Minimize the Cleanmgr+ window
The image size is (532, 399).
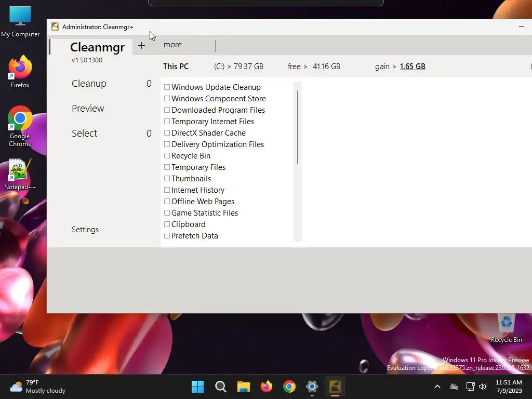coord(522,27)
